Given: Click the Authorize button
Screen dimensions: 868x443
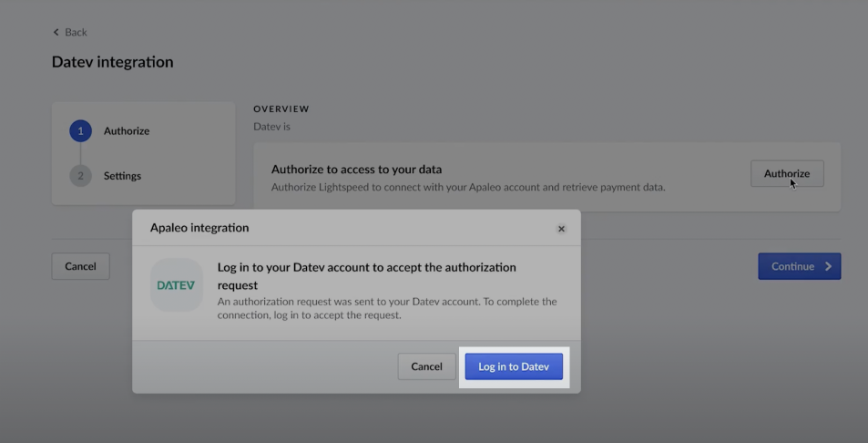Looking at the screenshot, I should click(787, 174).
